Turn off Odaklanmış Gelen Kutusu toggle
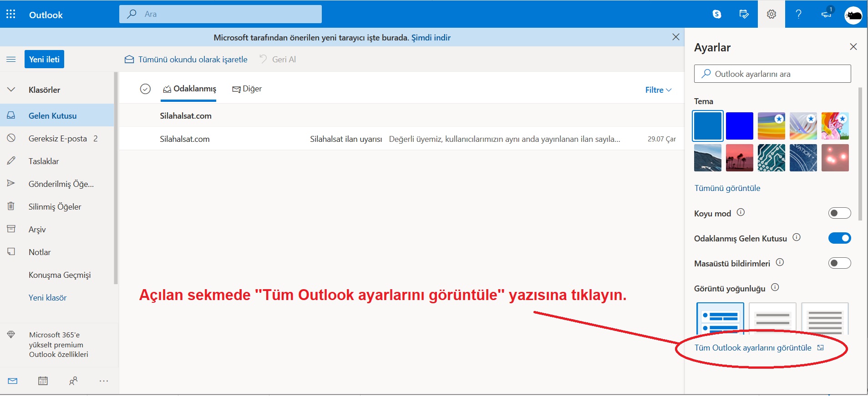 (x=839, y=238)
